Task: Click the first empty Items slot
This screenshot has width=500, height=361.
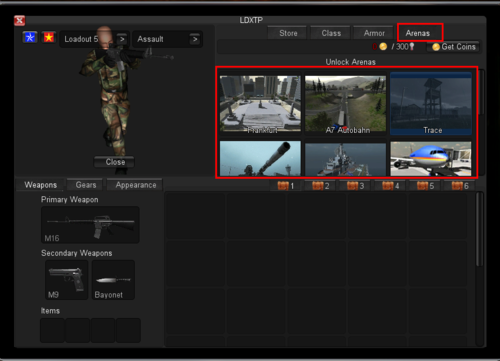Action: 52,330
